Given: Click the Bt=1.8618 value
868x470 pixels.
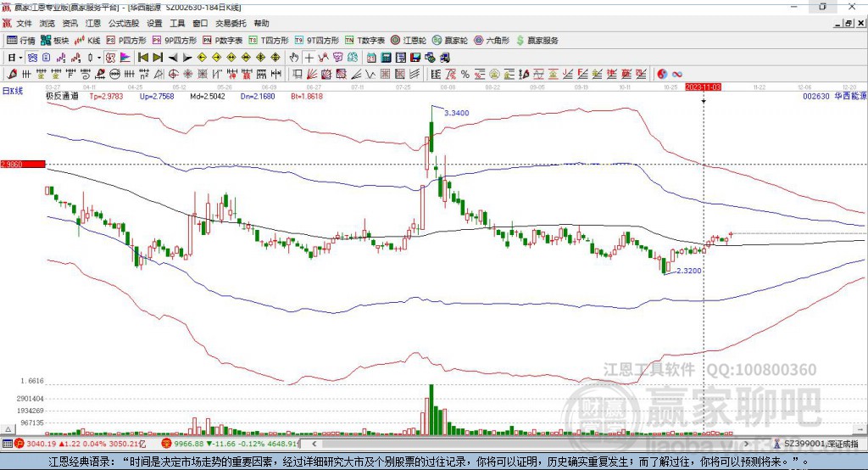Looking at the screenshot, I should tap(307, 96).
